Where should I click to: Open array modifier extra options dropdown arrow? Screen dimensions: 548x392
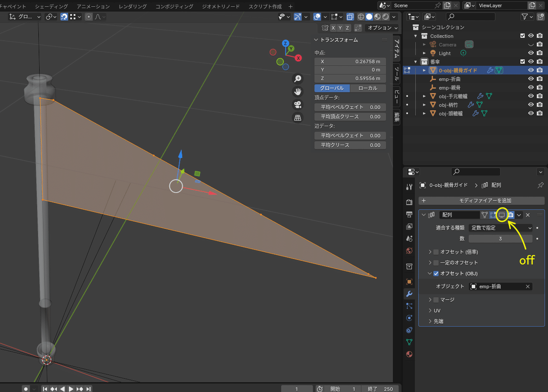(519, 215)
